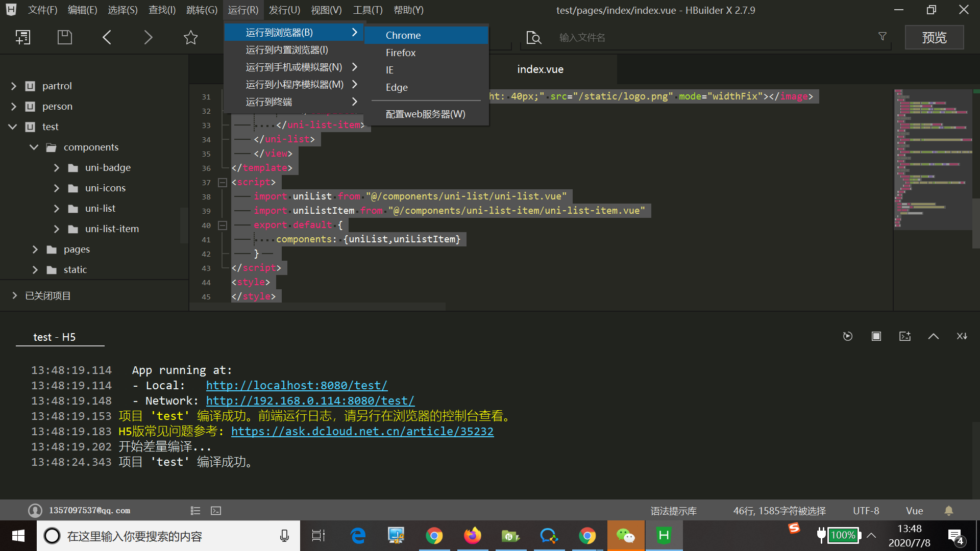980x551 pixels.
Task: Open a new terminal from console toolbar
Action: pyautogui.click(x=905, y=336)
